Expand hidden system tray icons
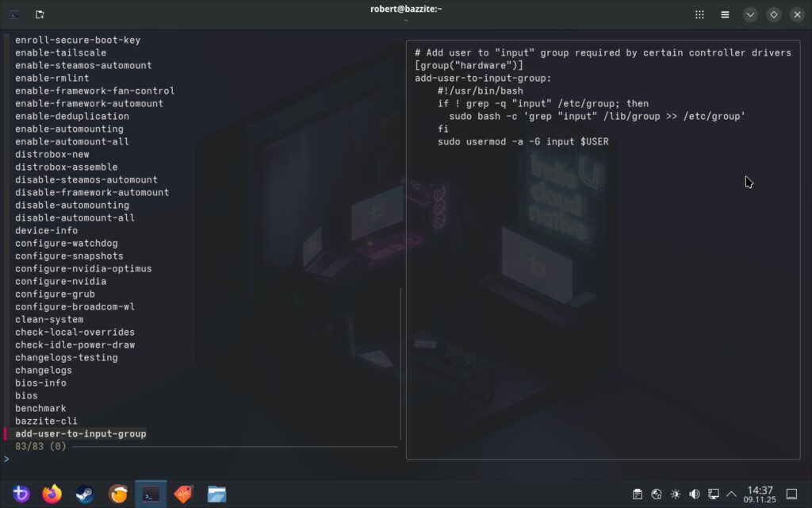 [731, 494]
